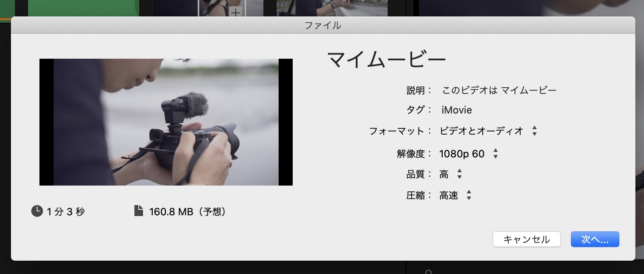Viewport: 644px width, 274px height.
Task: Click the plus icon on background timeline clip
Action: [235, 12]
